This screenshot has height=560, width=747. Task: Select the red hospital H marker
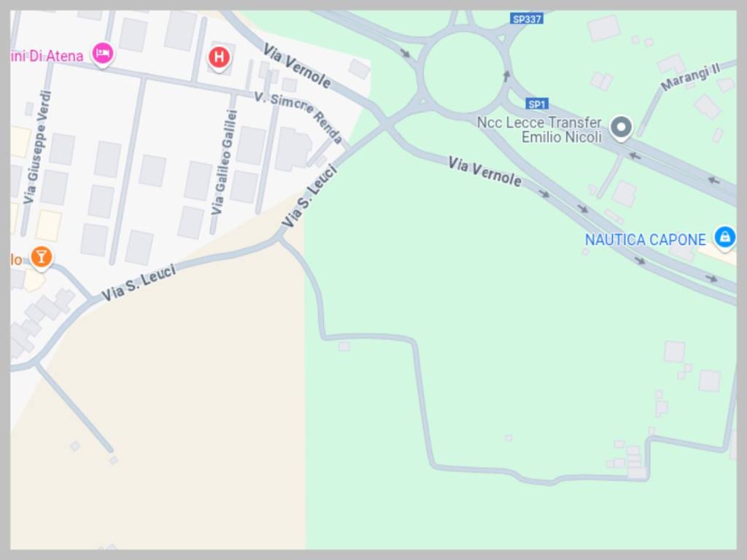(219, 58)
